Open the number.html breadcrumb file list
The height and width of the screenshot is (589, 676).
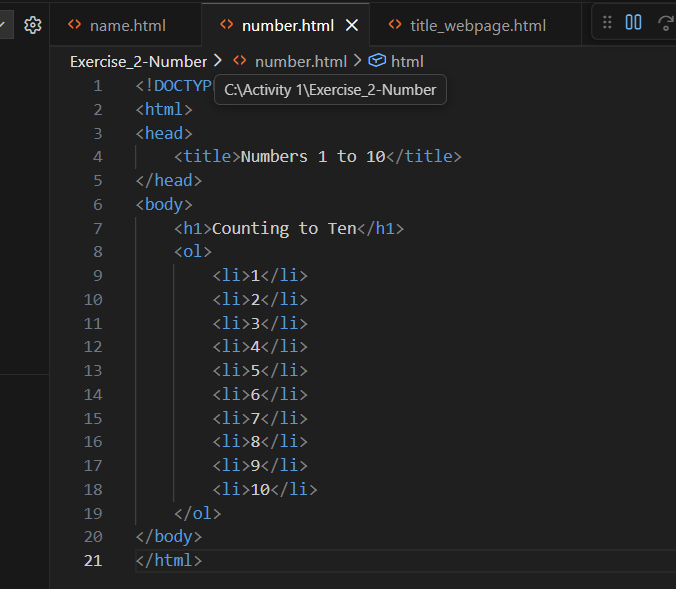coord(300,61)
